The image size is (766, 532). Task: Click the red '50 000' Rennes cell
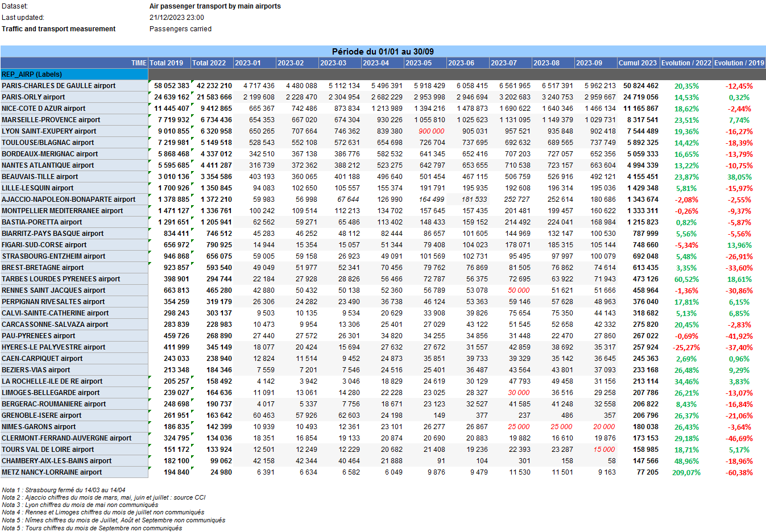pyautogui.click(x=519, y=290)
